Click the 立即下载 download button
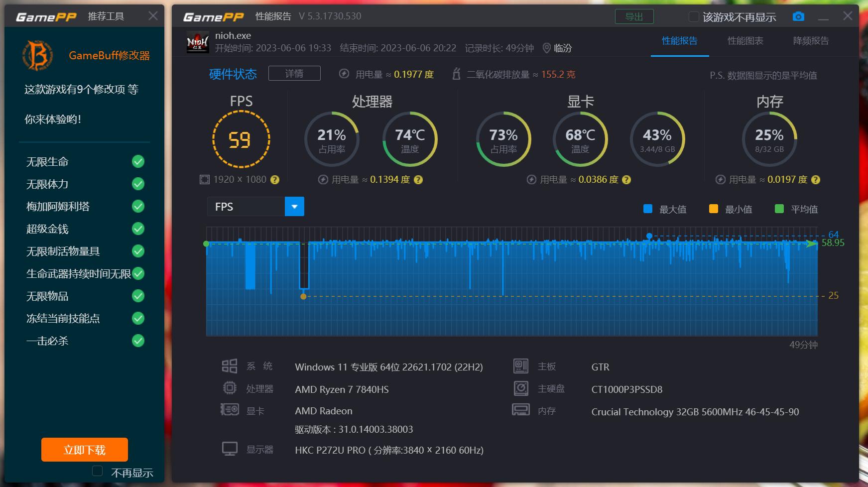This screenshot has width=868, height=487. tap(84, 449)
